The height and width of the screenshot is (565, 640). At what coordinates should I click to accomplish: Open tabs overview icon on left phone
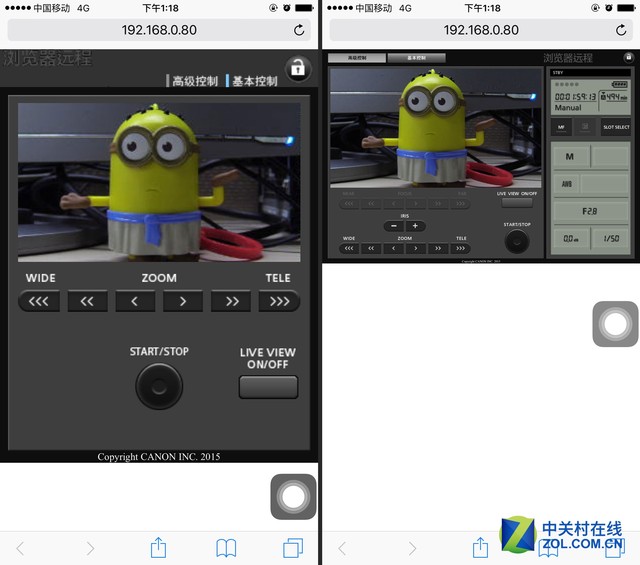pos(293,547)
